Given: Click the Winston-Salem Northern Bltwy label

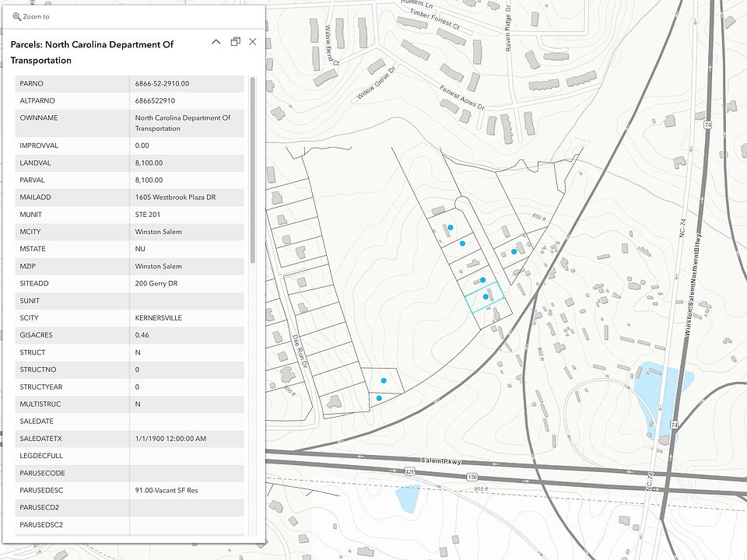Looking at the screenshot, I should tap(693, 285).
